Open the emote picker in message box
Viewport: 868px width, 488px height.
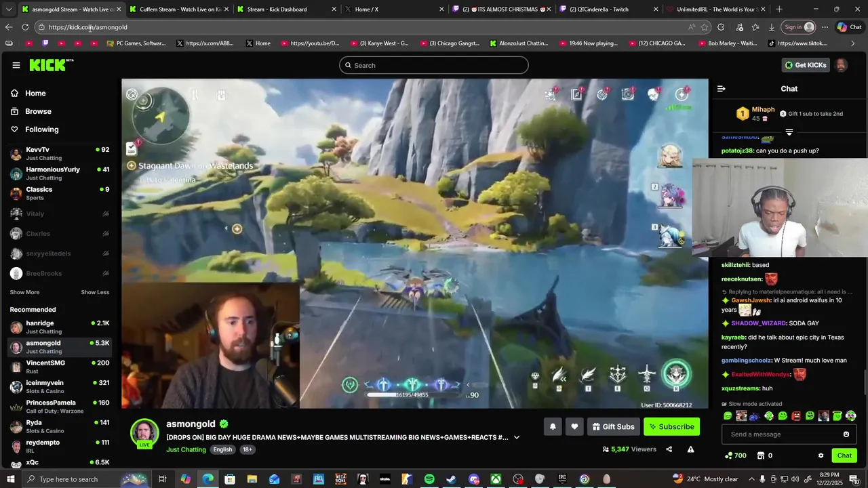tap(846, 434)
